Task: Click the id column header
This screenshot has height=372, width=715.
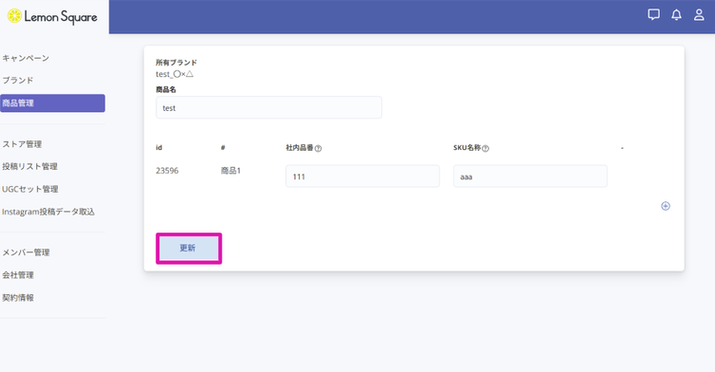Action: tap(159, 147)
